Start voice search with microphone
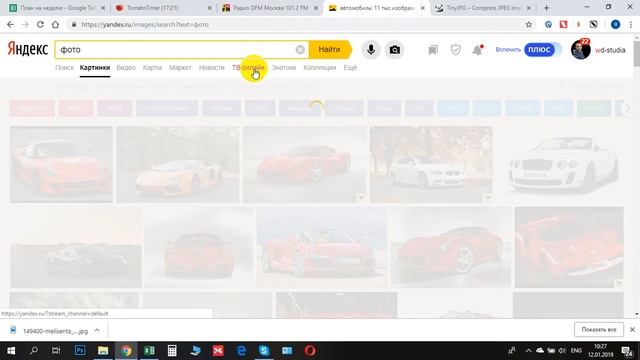Screen dimensions: 640x360 pyautogui.click(x=371, y=50)
